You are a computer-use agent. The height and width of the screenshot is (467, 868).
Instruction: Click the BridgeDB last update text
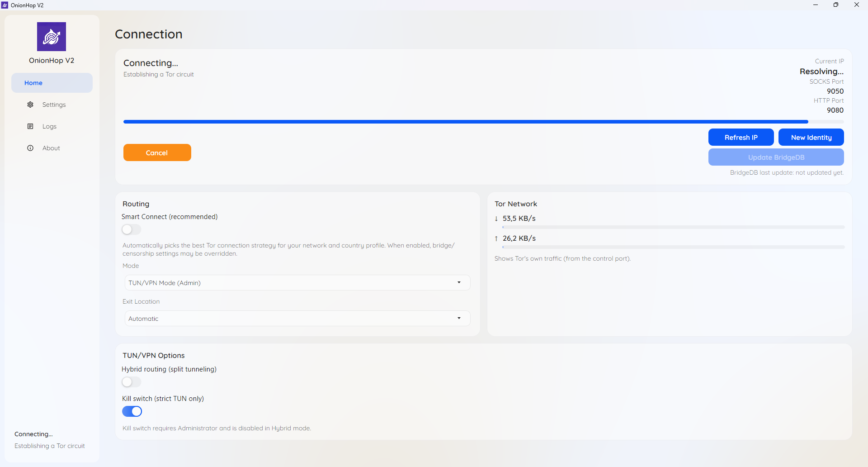(x=787, y=172)
